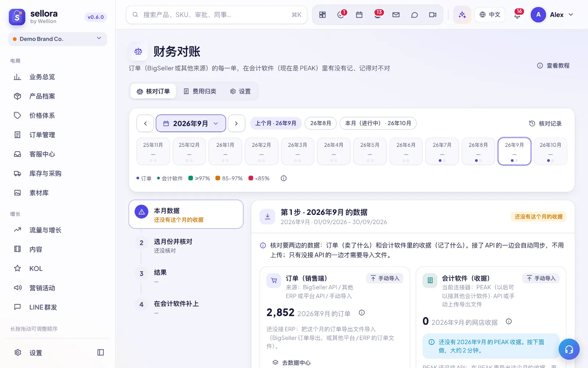This screenshot has height=368, width=588.
Task: Open the headset support chat button
Action: click(569, 349)
